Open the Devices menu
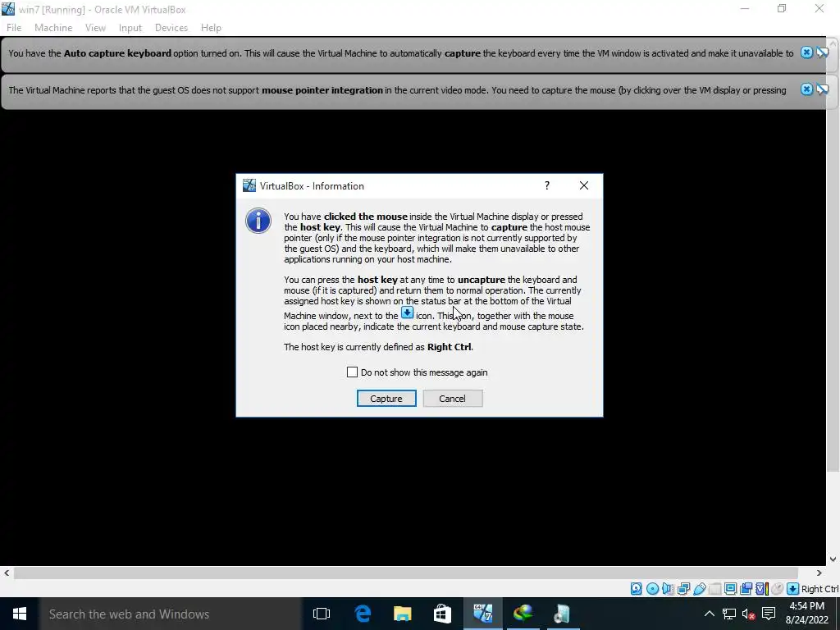 click(x=171, y=28)
